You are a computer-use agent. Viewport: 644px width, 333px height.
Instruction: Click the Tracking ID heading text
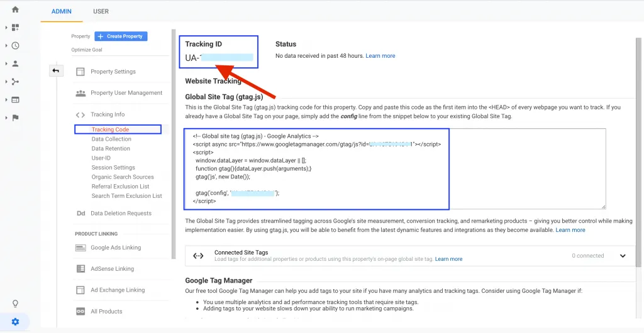(204, 44)
